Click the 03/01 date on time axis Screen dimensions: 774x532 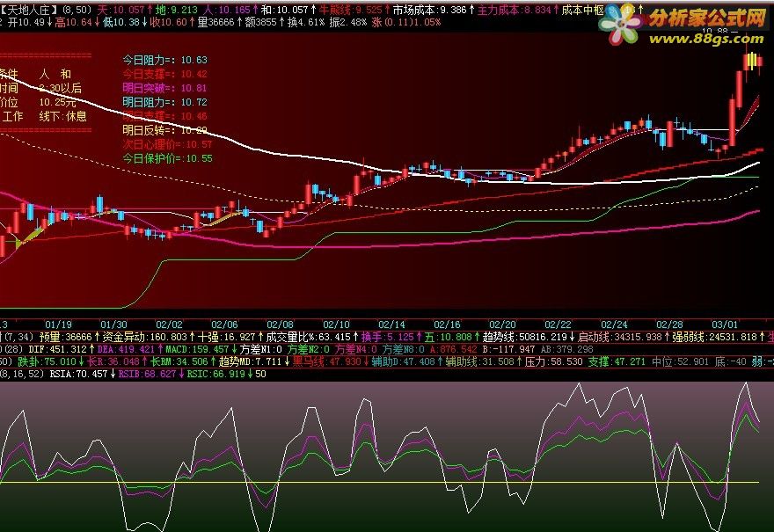[725, 324]
